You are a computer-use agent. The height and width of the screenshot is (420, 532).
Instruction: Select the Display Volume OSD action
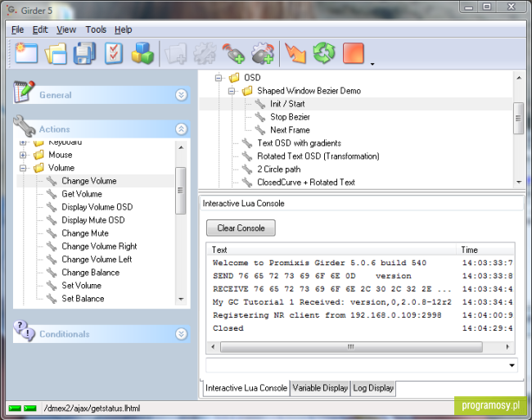(x=97, y=207)
